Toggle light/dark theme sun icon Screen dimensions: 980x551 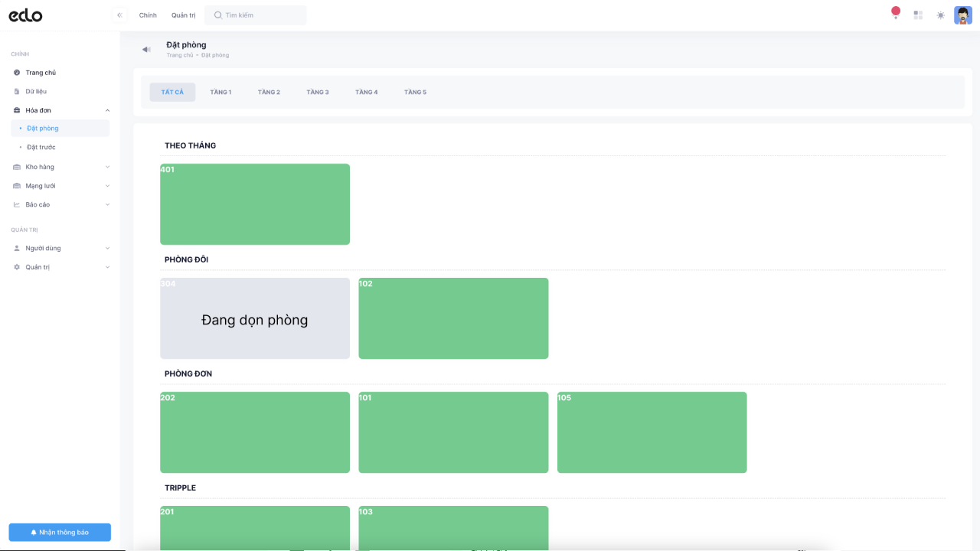(x=940, y=15)
